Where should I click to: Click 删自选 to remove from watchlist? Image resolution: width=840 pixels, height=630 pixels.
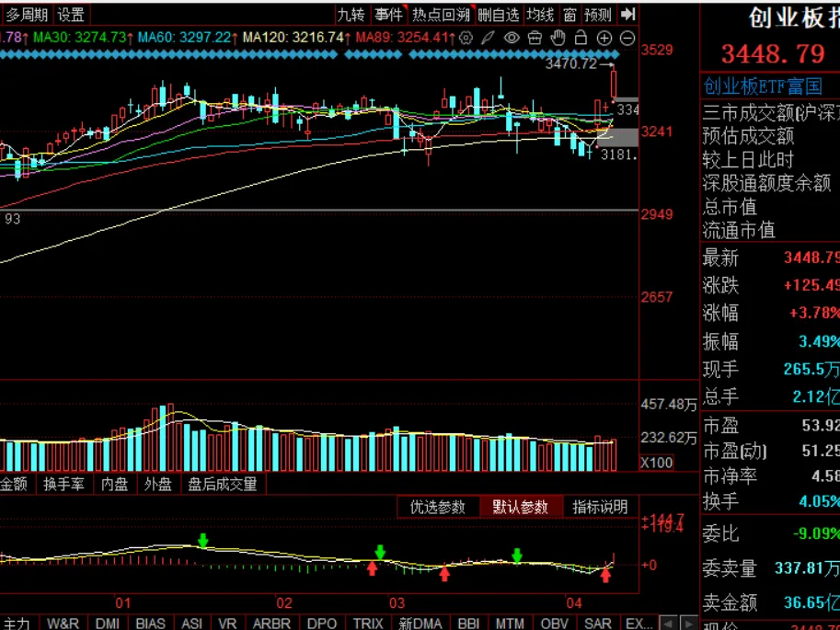[499, 15]
